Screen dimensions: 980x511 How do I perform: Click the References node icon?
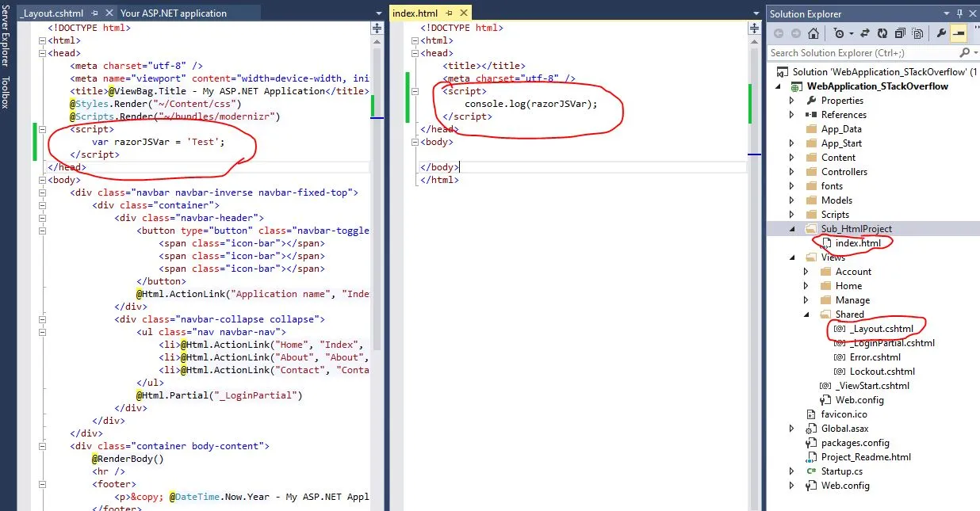pyautogui.click(x=810, y=115)
